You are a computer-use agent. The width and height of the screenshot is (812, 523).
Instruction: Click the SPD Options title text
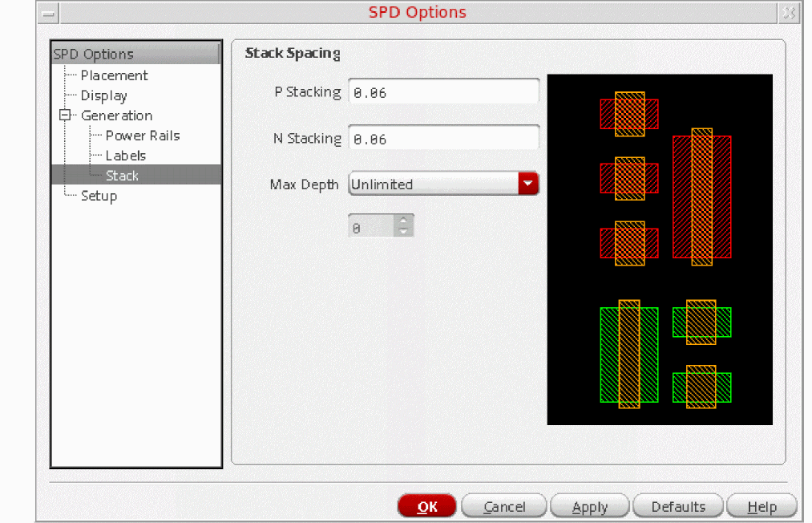[x=418, y=13]
